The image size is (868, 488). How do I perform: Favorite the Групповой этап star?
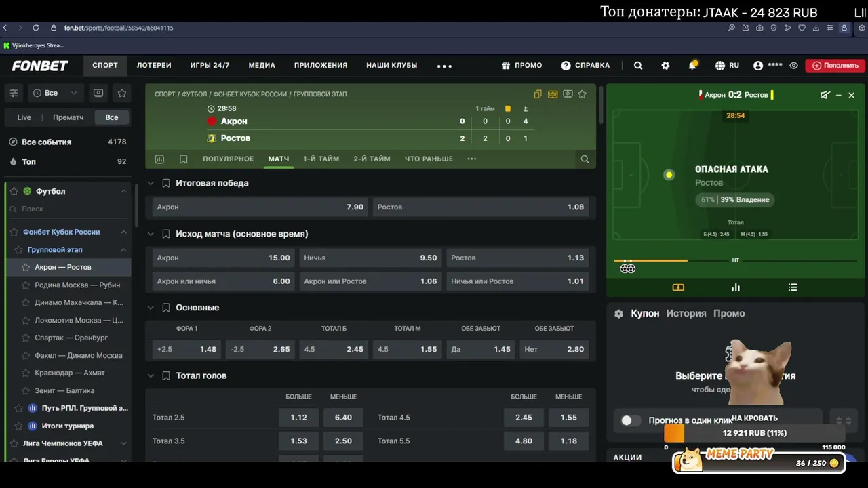pyautogui.click(x=19, y=250)
